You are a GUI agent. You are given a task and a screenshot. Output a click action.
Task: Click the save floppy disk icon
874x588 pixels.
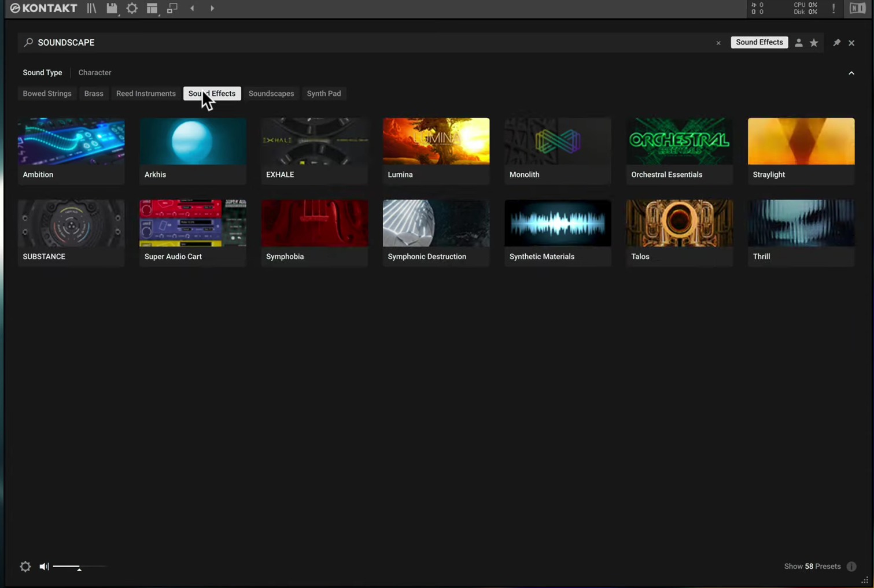point(112,8)
